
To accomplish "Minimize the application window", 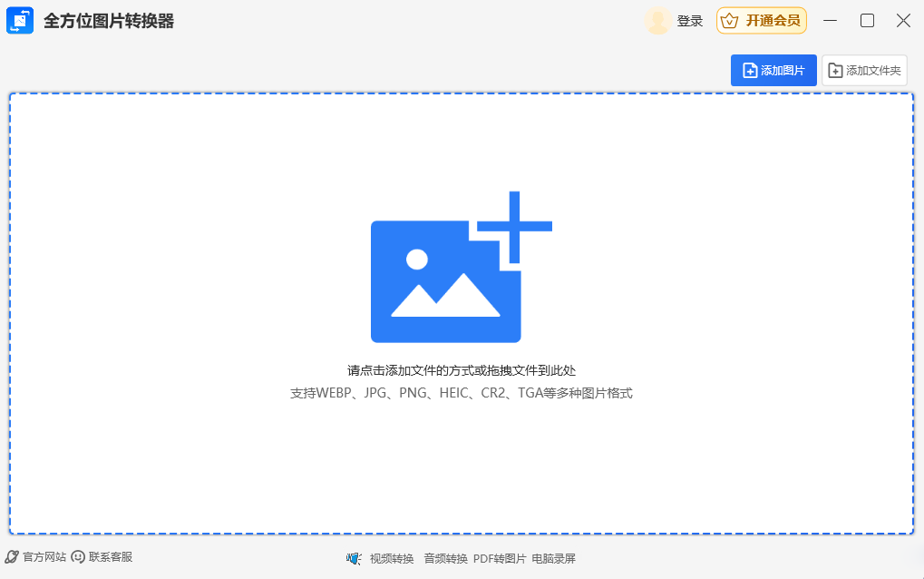I will point(832,21).
